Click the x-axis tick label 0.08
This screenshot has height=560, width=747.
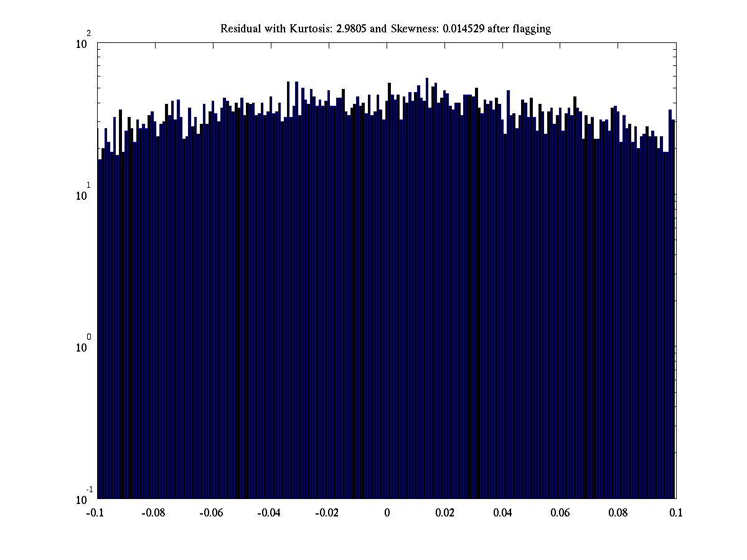618,513
